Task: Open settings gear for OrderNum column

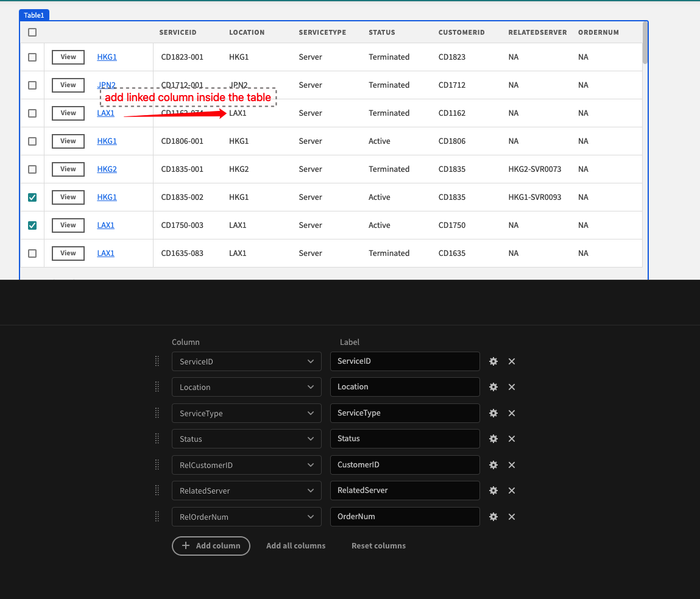Action: pos(493,517)
